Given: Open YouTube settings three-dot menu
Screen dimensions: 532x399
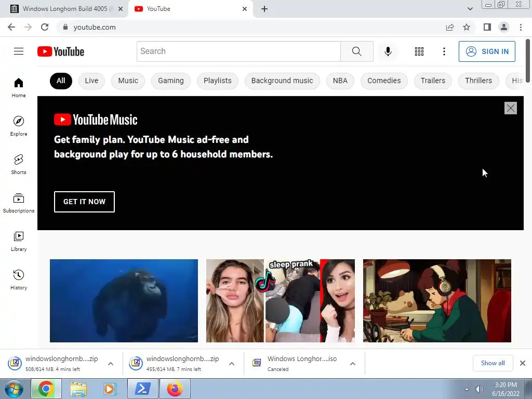Looking at the screenshot, I should click(x=444, y=51).
